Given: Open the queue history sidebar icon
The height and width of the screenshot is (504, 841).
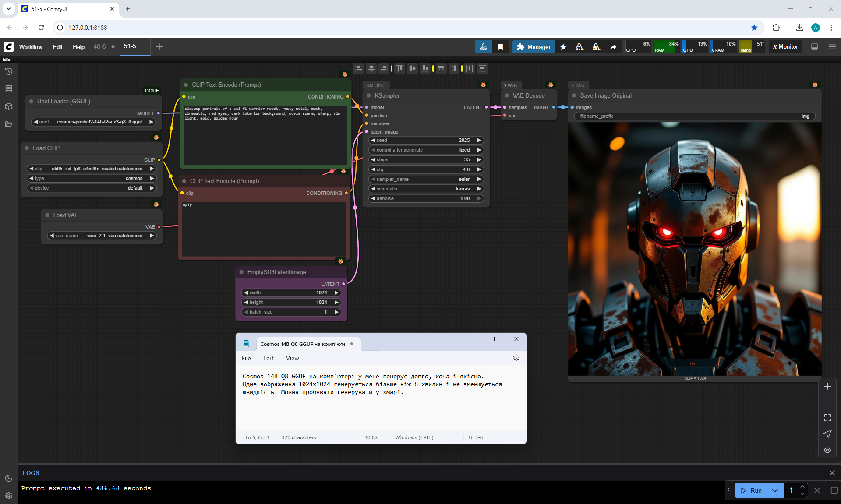Looking at the screenshot, I should point(8,71).
